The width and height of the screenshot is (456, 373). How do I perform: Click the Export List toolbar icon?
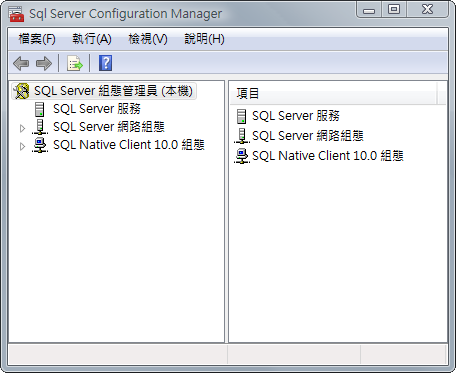point(74,63)
